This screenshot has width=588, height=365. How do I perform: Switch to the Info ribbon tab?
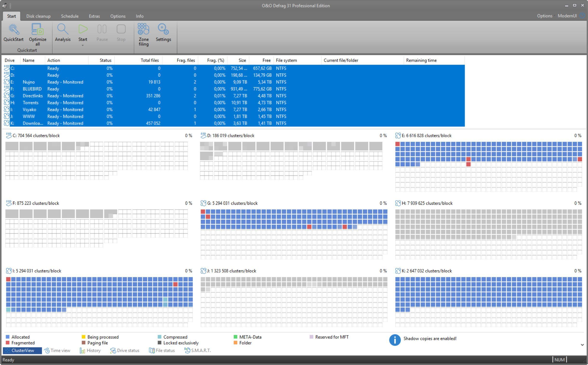(140, 16)
